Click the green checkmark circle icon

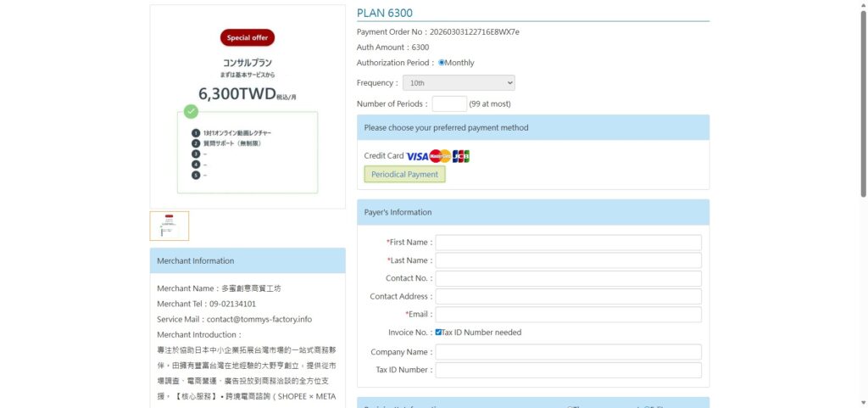[192, 111]
